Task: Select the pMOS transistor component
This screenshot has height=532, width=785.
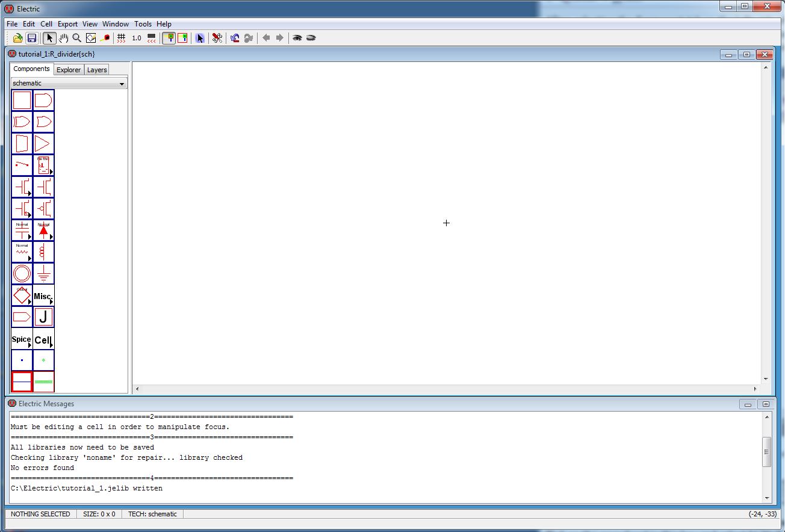Action: coord(43,208)
